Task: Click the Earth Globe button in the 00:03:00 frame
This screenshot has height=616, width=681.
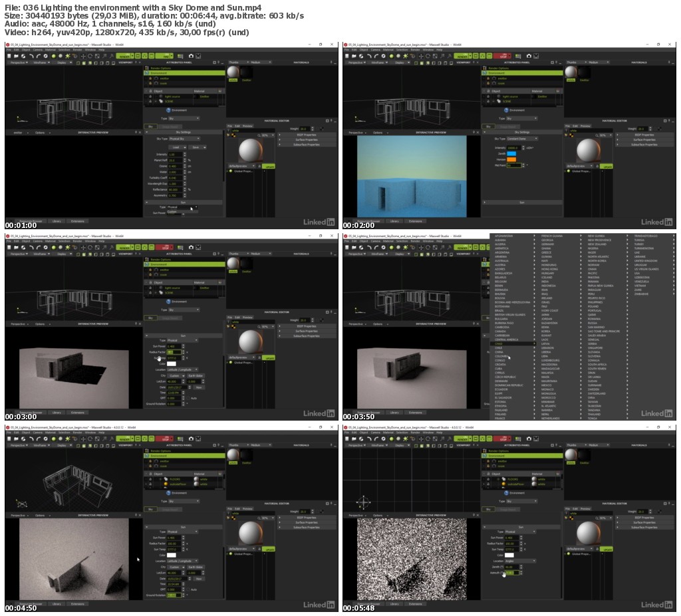Action: coord(196,375)
